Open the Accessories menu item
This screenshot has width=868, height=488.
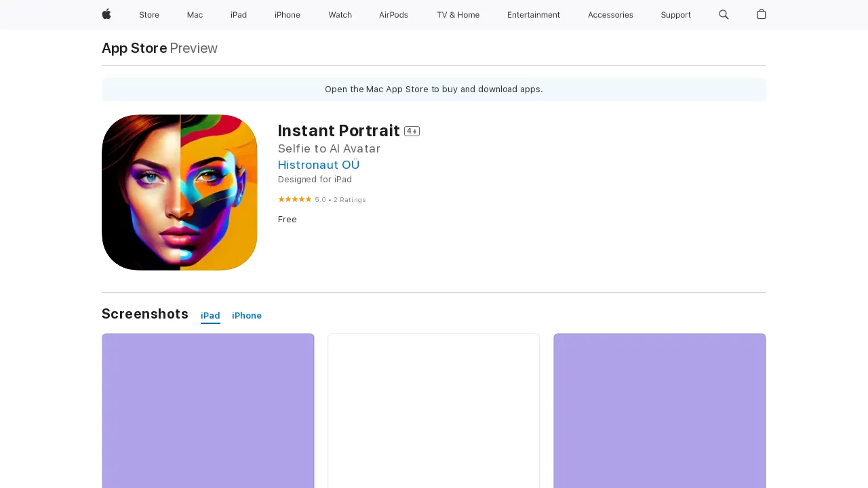(x=610, y=15)
